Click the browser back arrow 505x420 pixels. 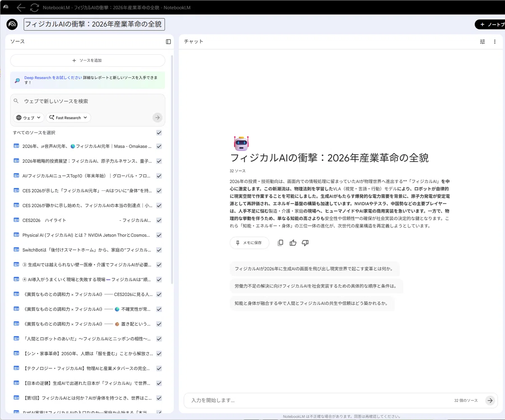coord(21,8)
